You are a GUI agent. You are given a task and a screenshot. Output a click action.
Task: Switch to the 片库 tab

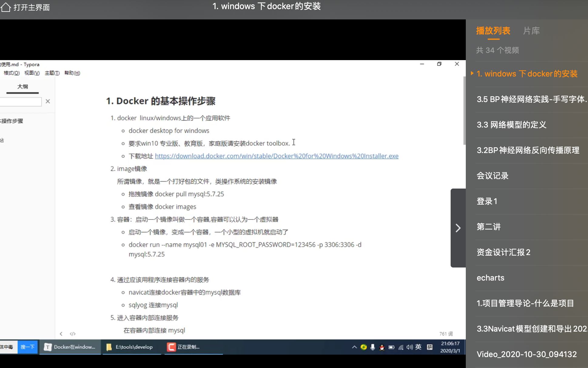(531, 31)
